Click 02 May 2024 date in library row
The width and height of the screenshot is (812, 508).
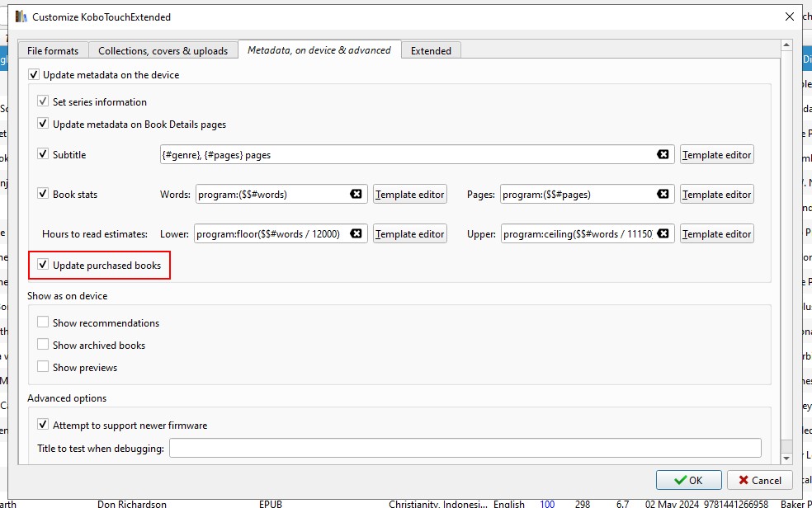(672, 503)
